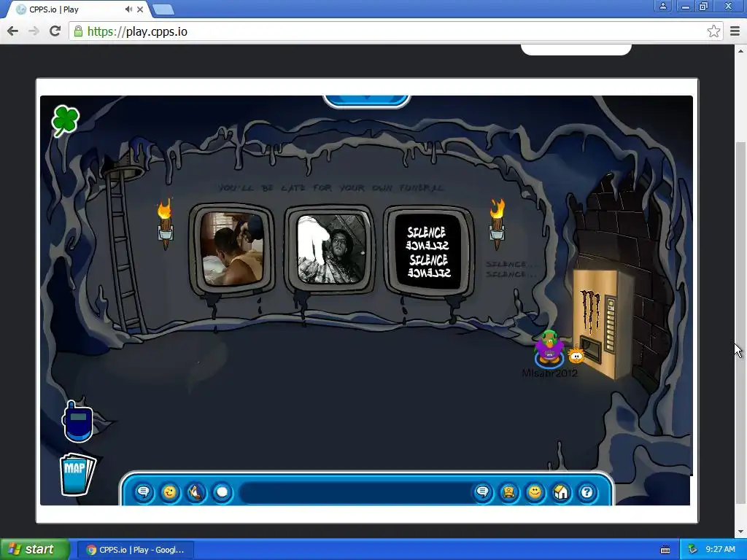Open the winking emote menu
This screenshot has width=747, height=560.
[169, 492]
